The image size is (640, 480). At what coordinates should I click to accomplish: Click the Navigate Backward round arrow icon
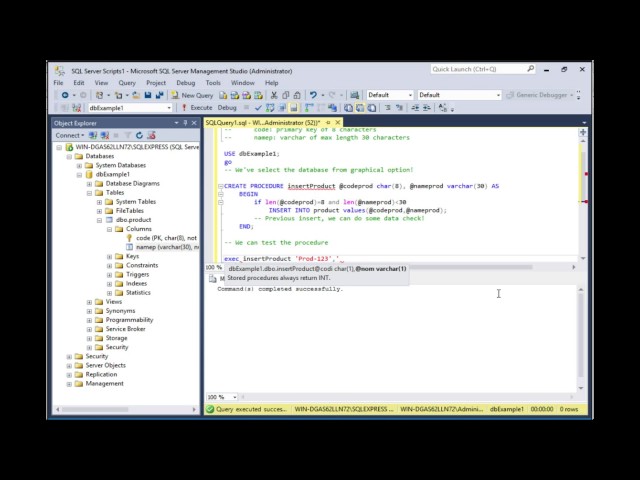(x=65, y=95)
